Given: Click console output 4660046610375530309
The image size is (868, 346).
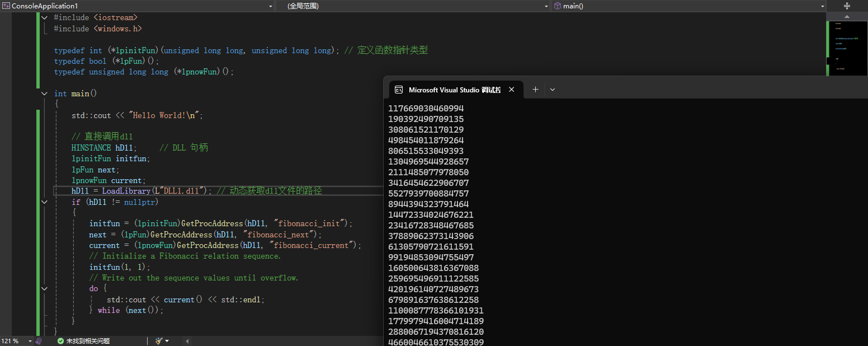Looking at the screenshot, I should pyautogui.click(x=436, y=342).
